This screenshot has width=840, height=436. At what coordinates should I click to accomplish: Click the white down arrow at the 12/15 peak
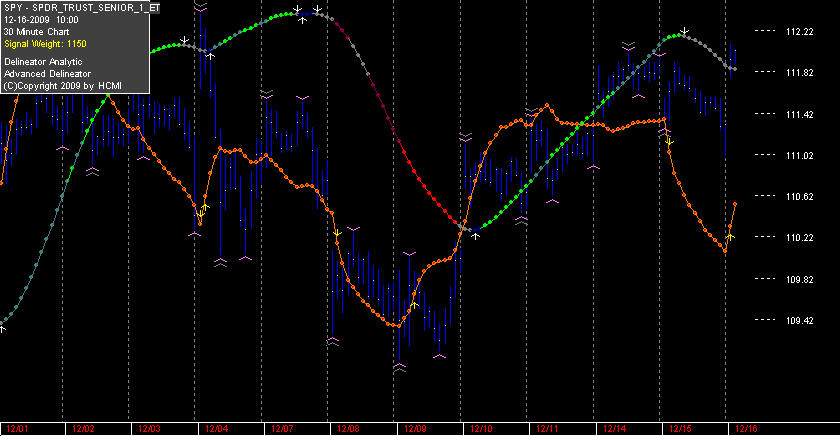click(x=684, y=31)
